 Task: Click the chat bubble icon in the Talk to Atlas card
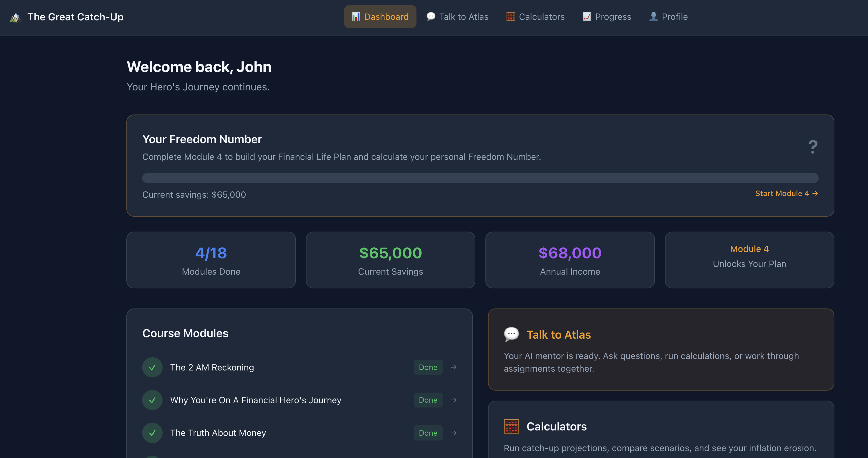tap(511, 334)
